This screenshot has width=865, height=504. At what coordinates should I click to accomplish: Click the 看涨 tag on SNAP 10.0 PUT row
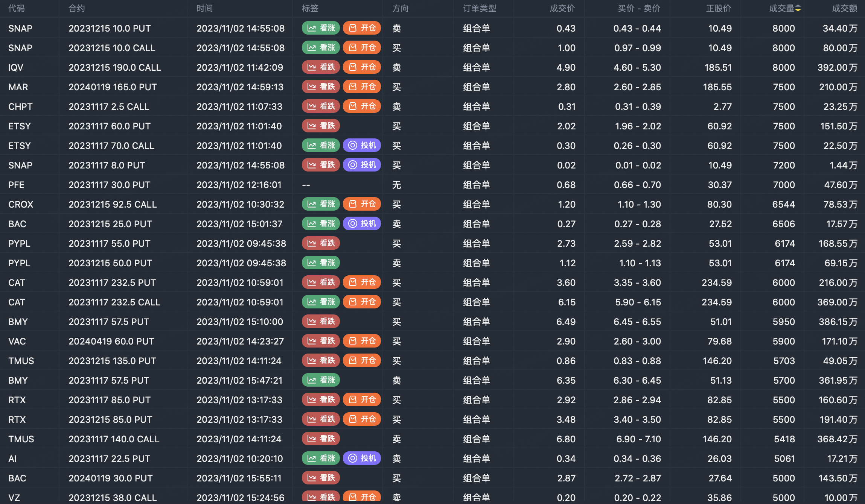click(x=321, y=28)
